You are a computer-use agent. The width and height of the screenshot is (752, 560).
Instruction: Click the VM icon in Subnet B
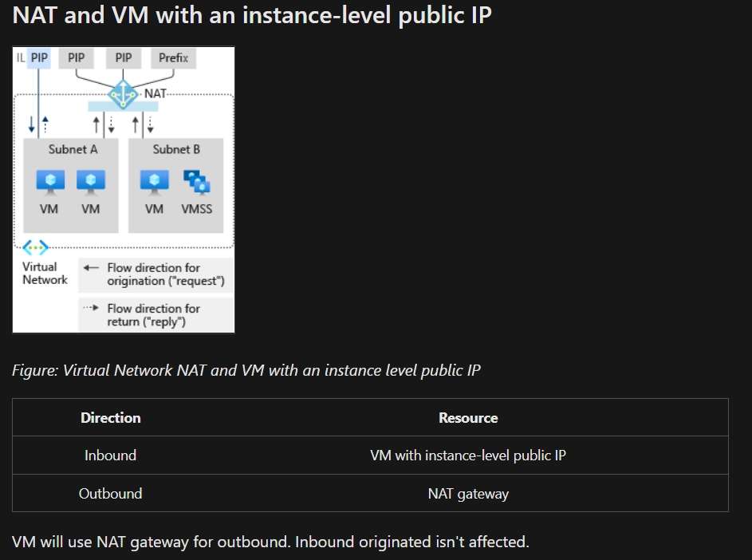[155, 183]
